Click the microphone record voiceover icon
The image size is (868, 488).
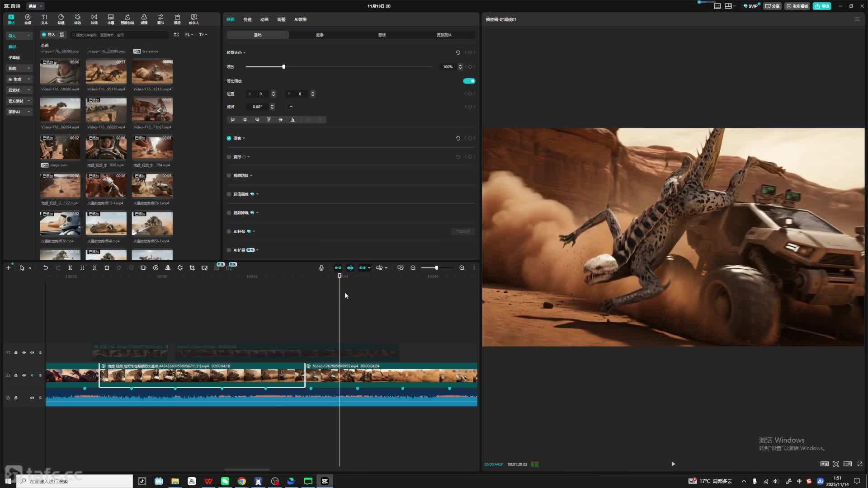(321, 268)
